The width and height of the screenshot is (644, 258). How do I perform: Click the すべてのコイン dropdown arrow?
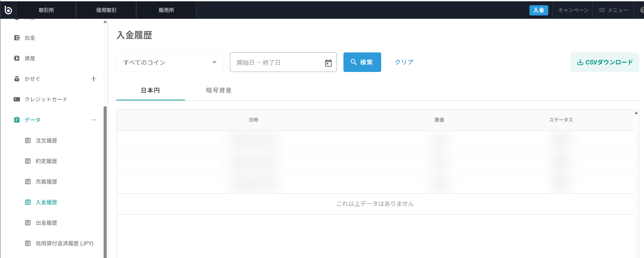coord(214,62)
